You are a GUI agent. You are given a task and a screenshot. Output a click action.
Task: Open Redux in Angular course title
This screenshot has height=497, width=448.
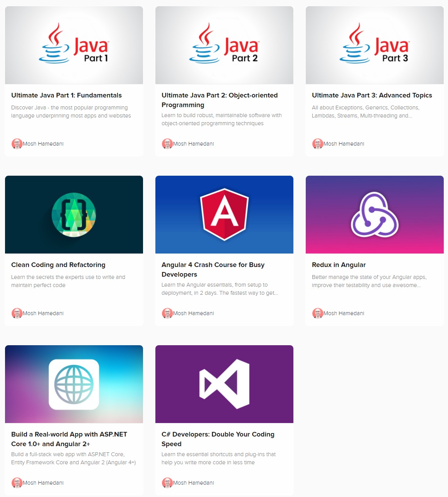point(339,265)
